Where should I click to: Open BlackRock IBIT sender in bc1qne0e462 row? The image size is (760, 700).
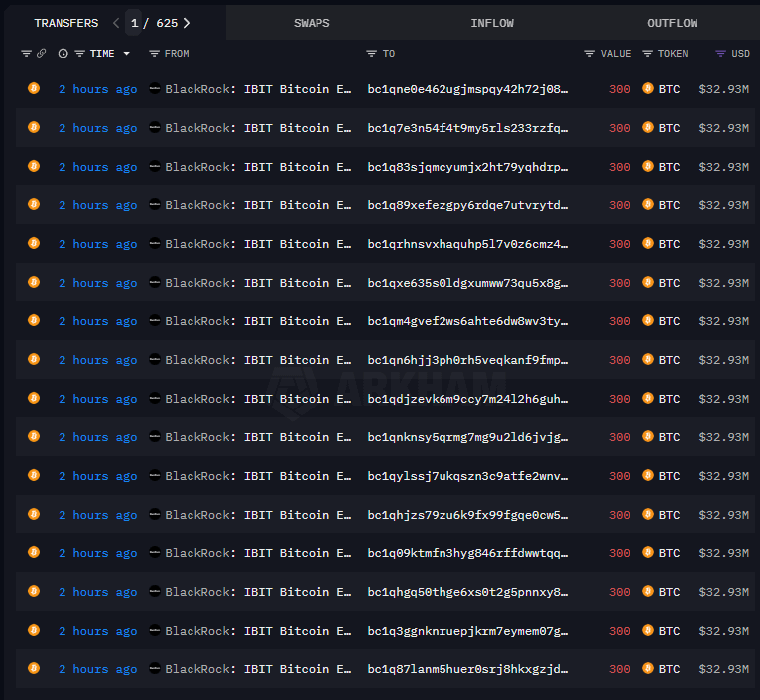258,89
